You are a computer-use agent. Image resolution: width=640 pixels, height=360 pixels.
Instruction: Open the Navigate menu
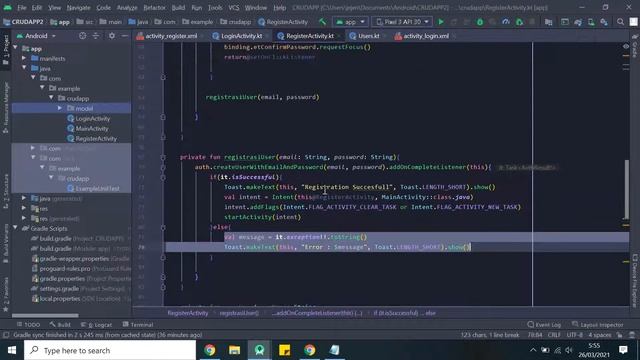click(x=78, y=8)
